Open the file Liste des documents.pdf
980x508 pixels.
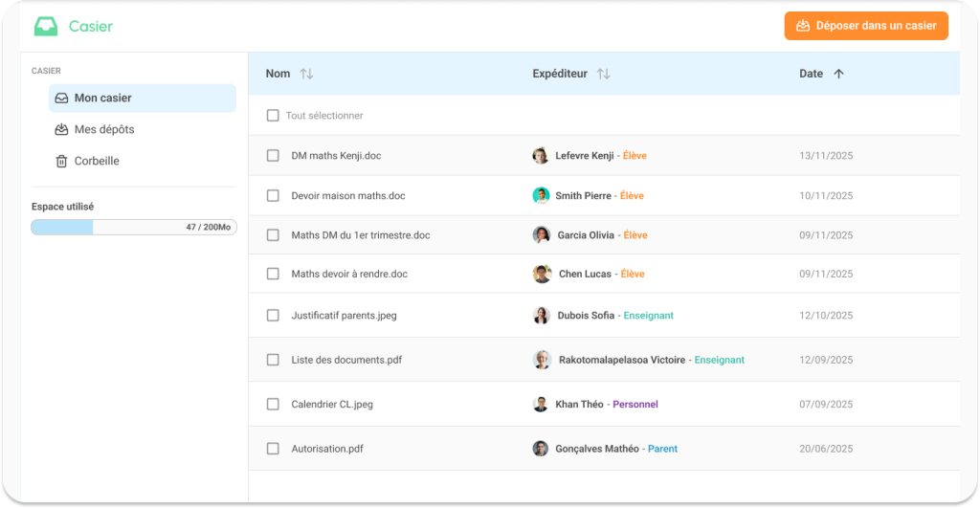coord(346,360)
